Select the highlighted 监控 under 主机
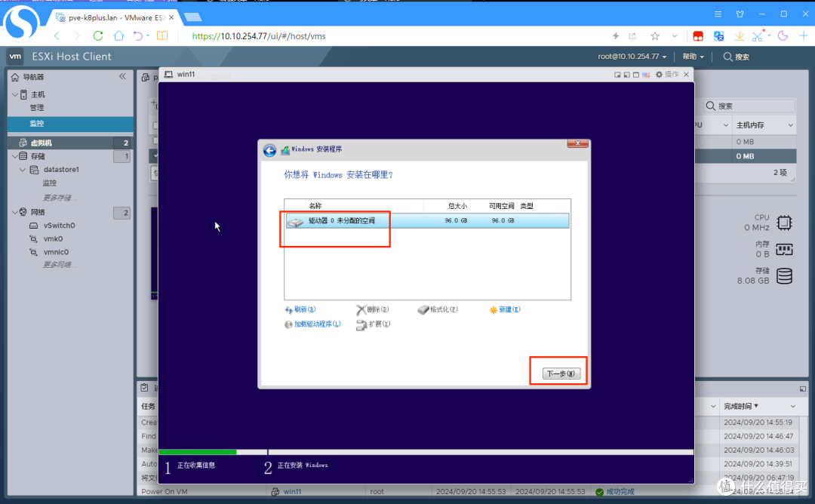 pyautogui.click(x=70, y=124)
